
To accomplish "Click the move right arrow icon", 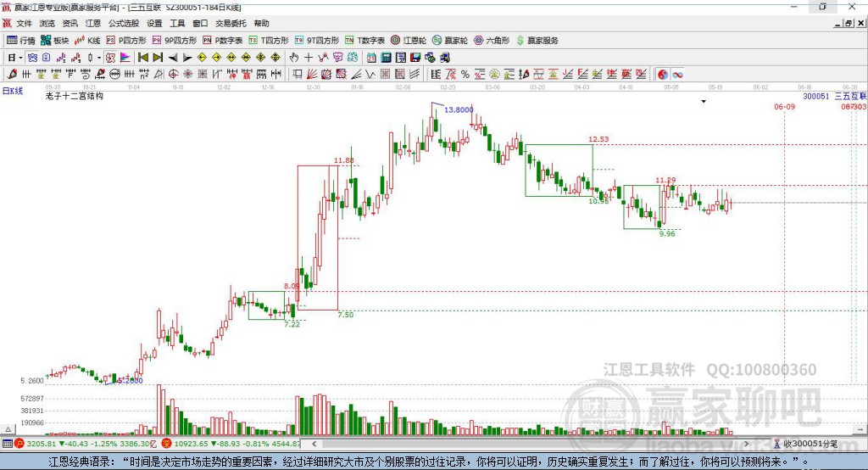I will tap(187, 58).
